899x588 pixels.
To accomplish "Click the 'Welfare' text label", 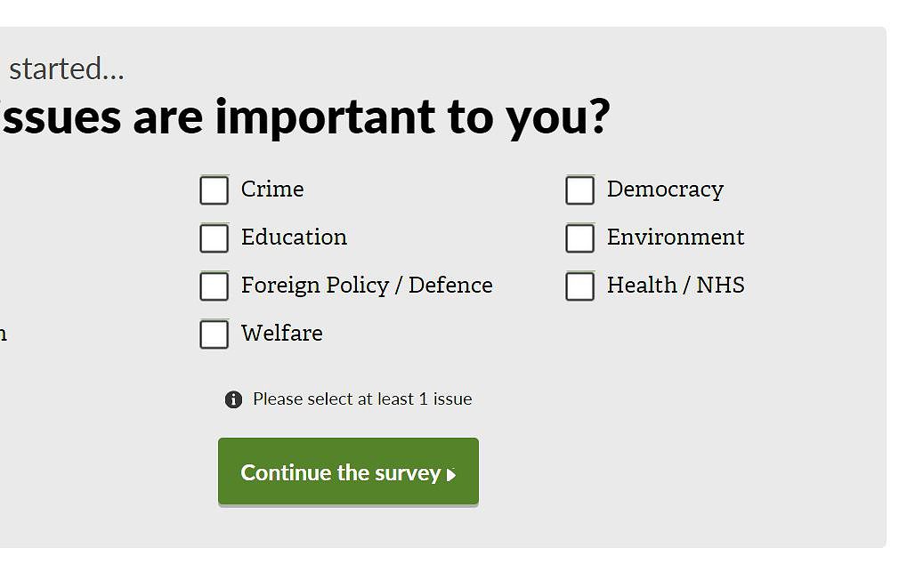I will [x=282, y=333].
